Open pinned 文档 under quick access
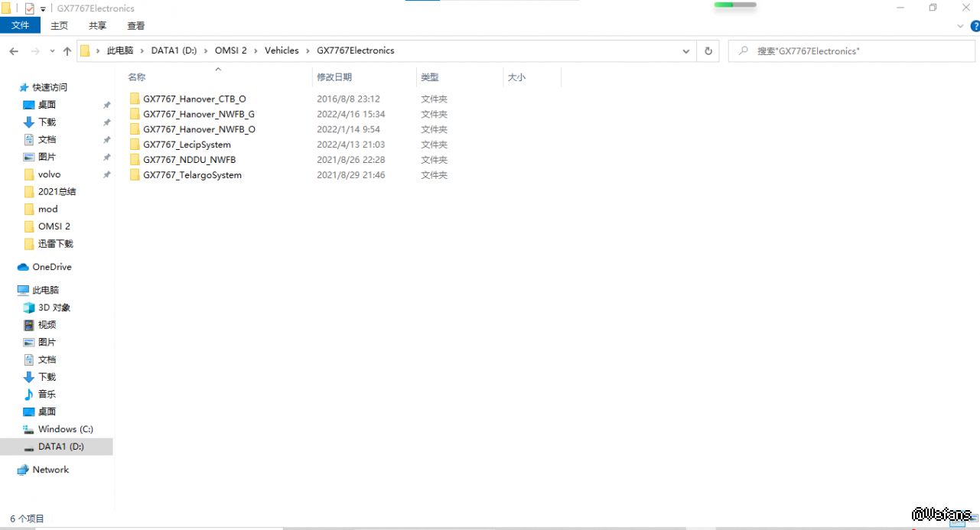Image resolution: width=980 pixels, height=530 pixels. click(47, 139)
